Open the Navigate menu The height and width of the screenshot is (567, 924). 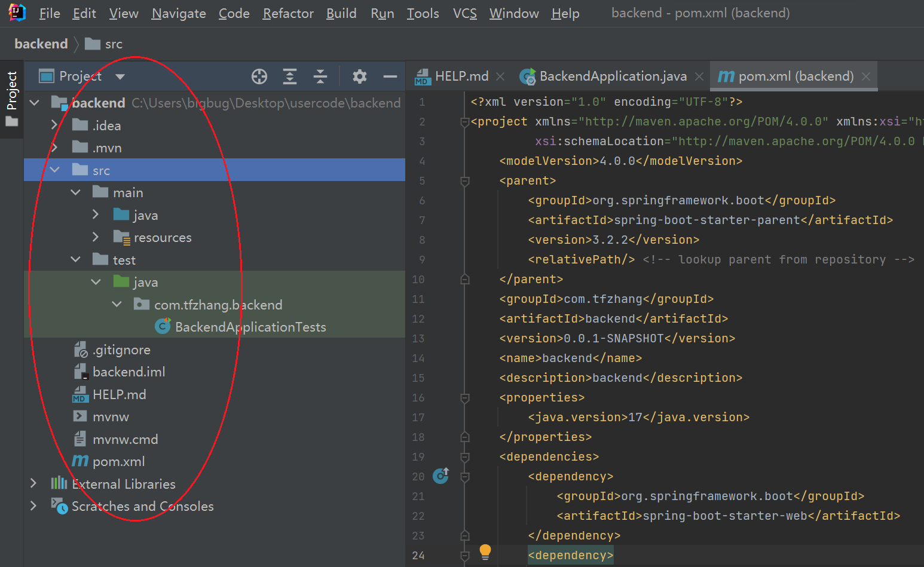pyautogui.click(x=179, y=13)
